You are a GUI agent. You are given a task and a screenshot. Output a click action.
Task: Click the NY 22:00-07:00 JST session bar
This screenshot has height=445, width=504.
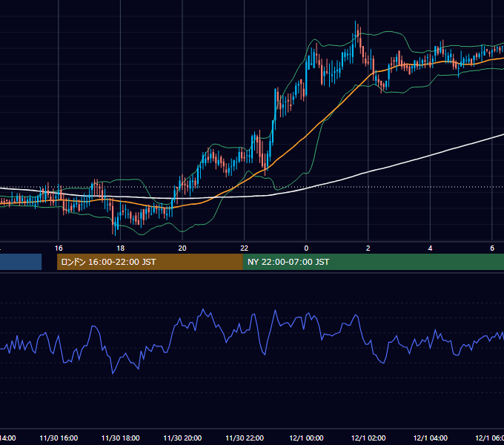(373, 262)
